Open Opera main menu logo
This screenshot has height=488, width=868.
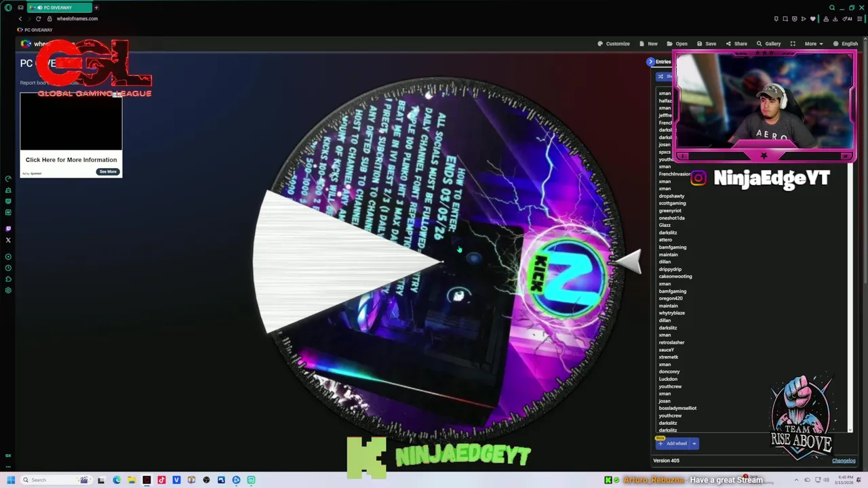8,7
